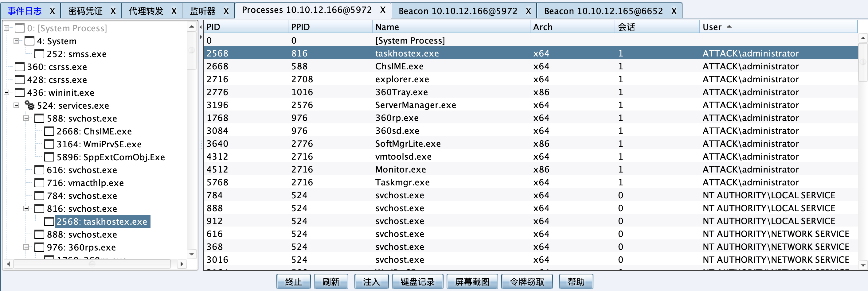Open the Beacon 10.10.12.165@6652 tab
868x291 pixels.
(x=603, y=11)
